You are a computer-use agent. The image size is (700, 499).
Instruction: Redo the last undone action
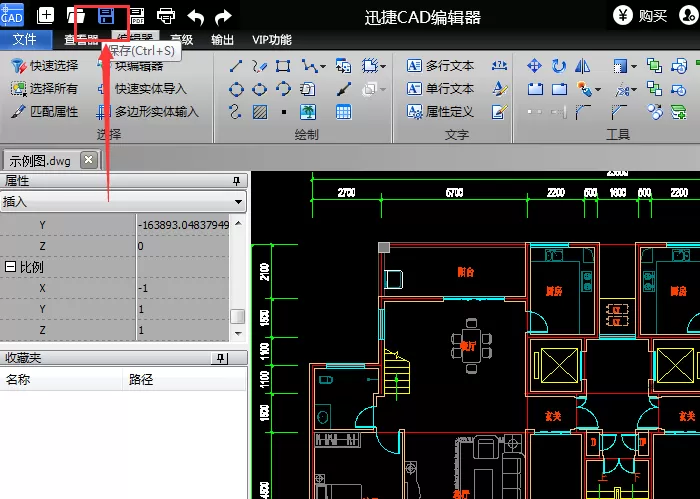pyautogui.click(x=223, y=17)
